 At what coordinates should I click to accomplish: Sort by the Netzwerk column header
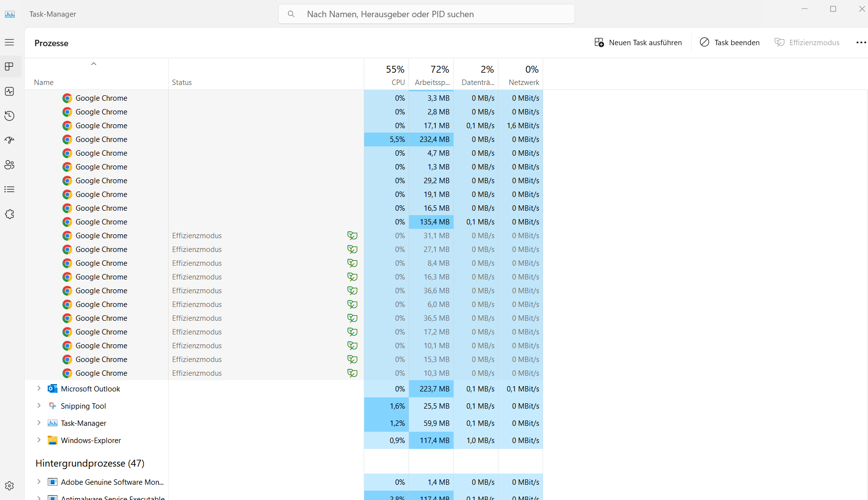pyautogui.click(x=521, y=74)
